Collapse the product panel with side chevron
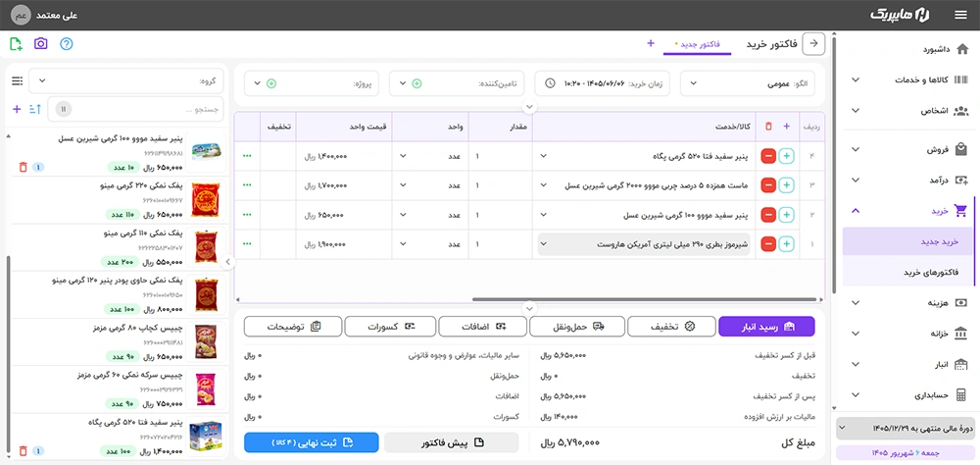Image resolution: width=980 pixels, height=465 pixels. pyautogui.click(x=228, y=262)
